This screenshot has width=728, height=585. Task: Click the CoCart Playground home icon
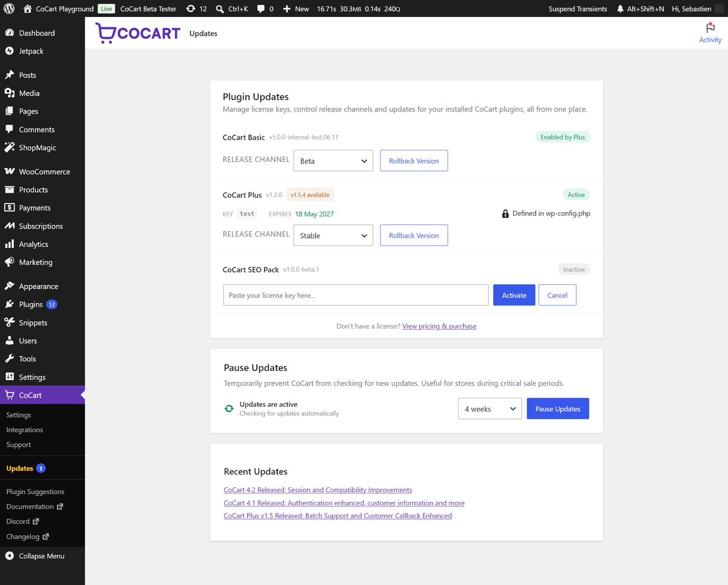coord(27,8)
